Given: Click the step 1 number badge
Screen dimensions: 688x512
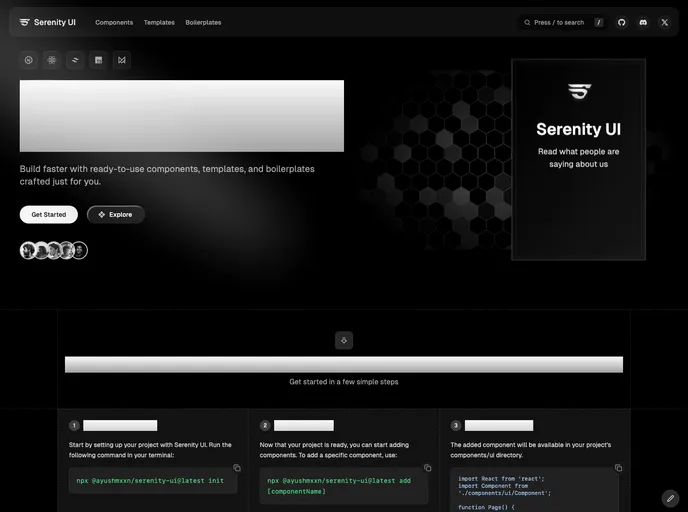Looking at the screenshot, I should click(74, 425).
